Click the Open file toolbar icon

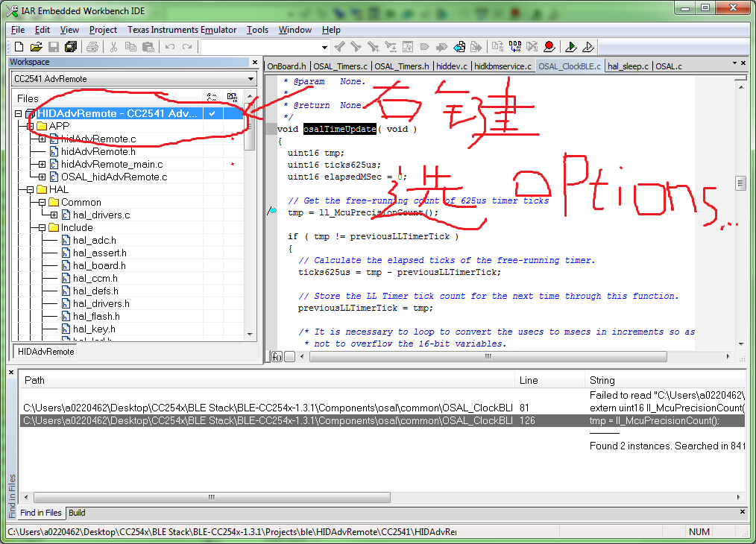(37, 47)
